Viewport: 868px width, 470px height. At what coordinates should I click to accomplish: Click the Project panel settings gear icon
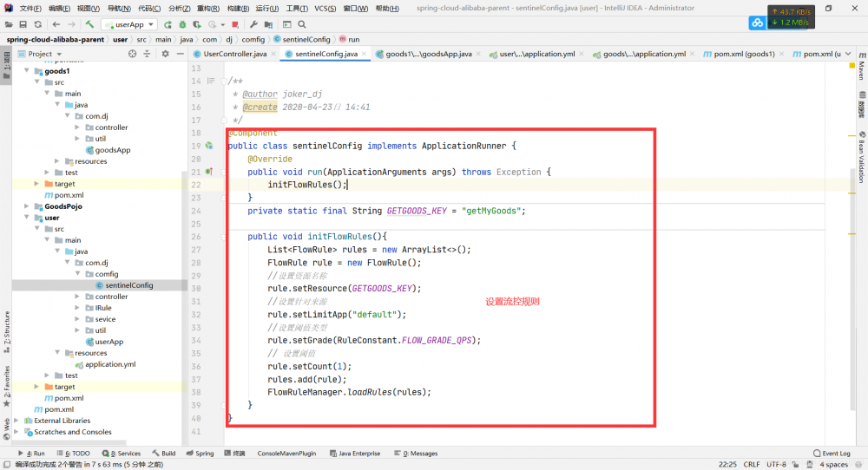point(166,54)
